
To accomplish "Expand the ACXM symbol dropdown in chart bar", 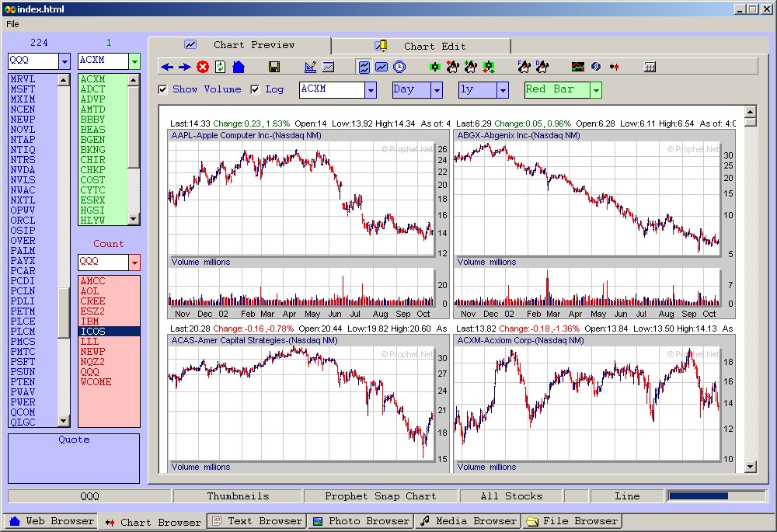I will click(x=371, y=90).
